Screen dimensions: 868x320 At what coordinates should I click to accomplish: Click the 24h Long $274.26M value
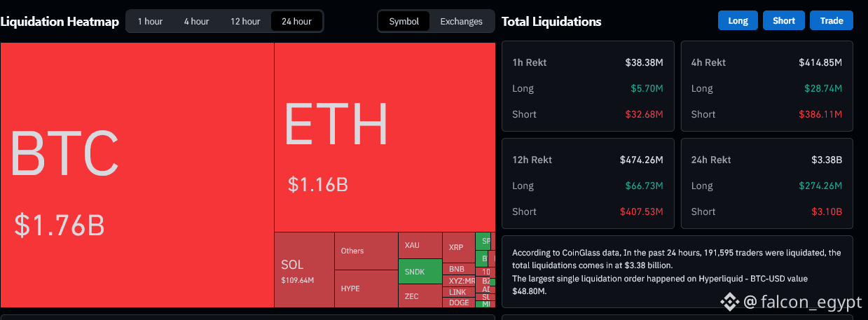[820, 186]
